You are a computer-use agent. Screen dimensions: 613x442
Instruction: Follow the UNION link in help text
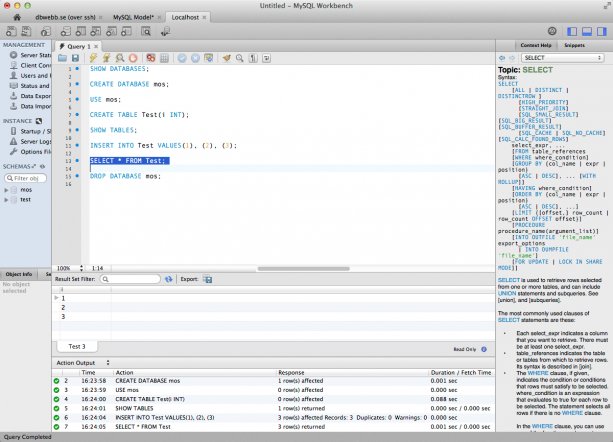[x=507, y=293]
